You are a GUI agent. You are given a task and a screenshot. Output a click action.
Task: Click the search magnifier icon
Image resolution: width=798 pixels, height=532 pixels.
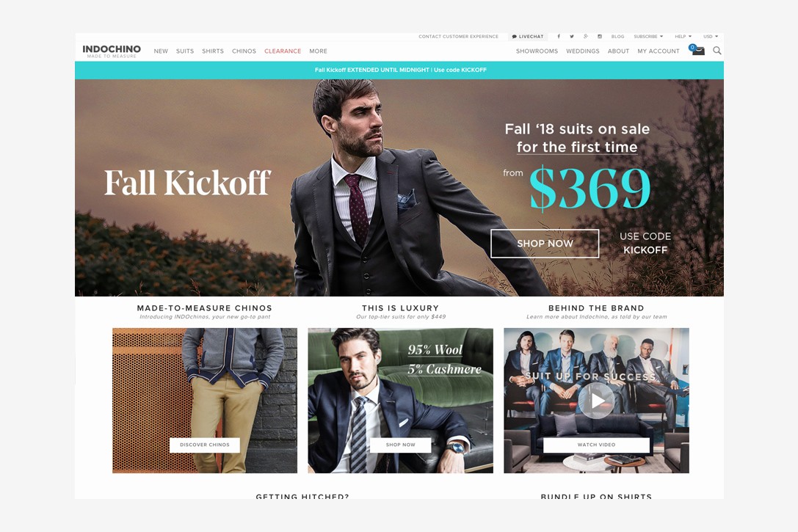coord(717,51)
